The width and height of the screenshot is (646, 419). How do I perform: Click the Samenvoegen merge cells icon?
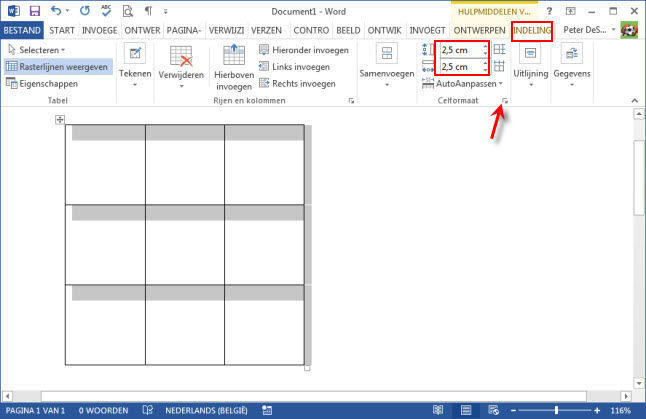click(387, 53)
